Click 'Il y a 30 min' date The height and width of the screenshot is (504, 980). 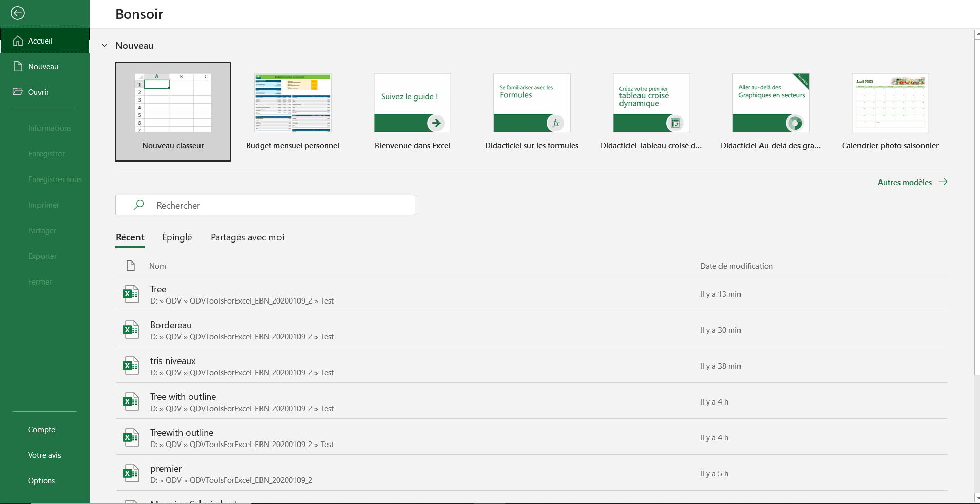click(720, 330)
